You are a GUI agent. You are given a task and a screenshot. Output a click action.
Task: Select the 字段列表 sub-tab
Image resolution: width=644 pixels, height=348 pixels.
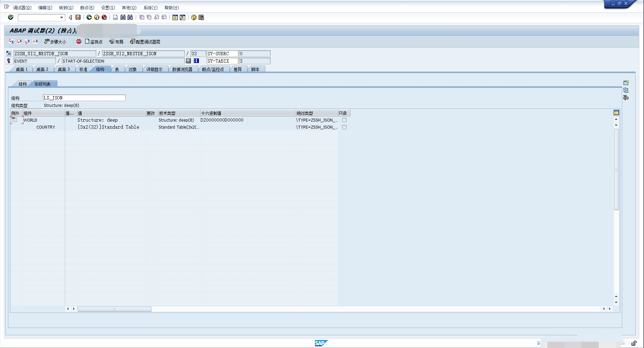43,84
